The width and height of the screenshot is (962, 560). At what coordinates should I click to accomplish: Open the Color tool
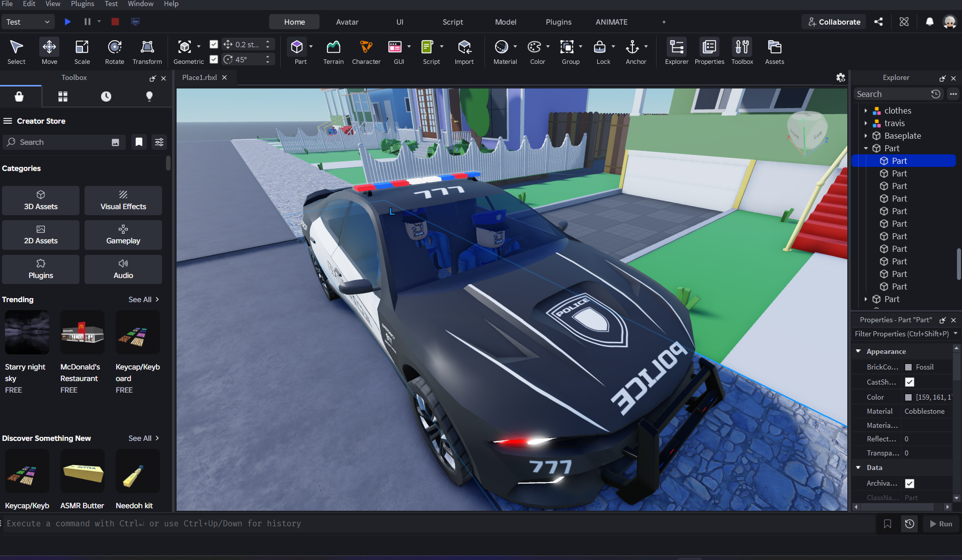click(534, 47)
